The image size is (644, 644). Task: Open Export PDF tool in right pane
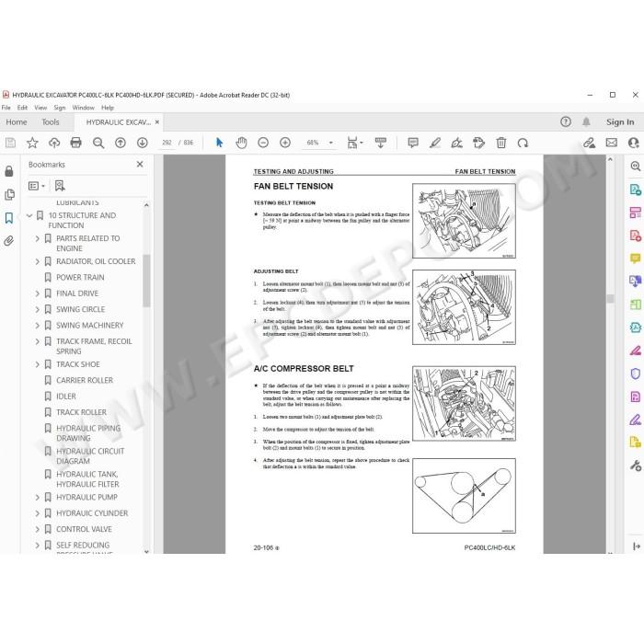[x=635, y=190]
